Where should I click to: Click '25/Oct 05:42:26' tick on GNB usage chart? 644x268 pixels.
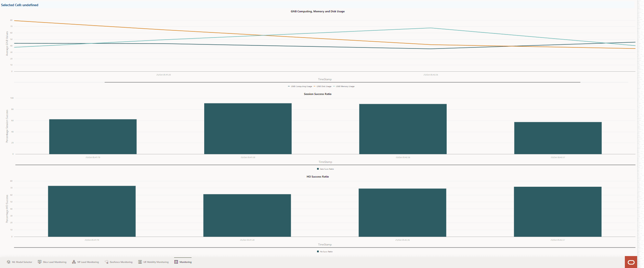coord(431,75)
